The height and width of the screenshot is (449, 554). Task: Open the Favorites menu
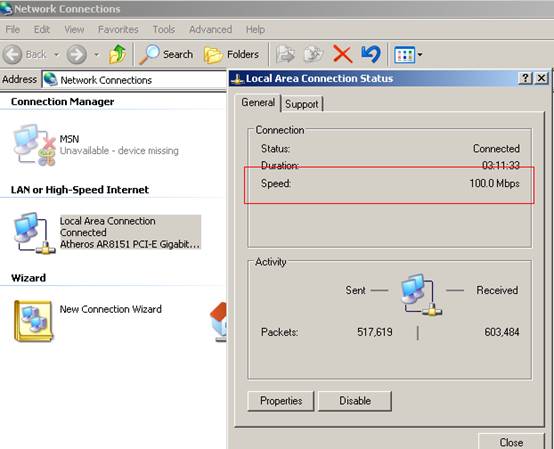[118, 29]
